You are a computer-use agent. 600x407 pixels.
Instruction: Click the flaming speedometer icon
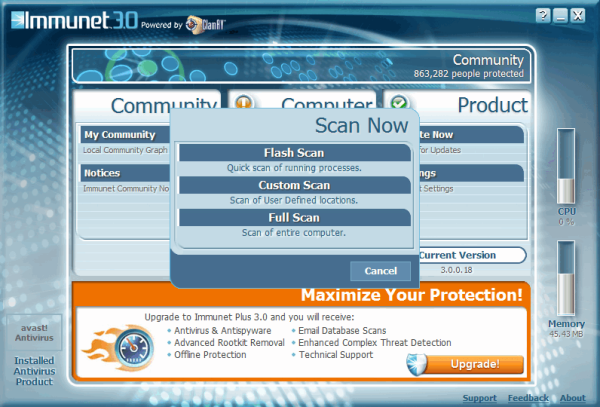click(x=120, y=348)
